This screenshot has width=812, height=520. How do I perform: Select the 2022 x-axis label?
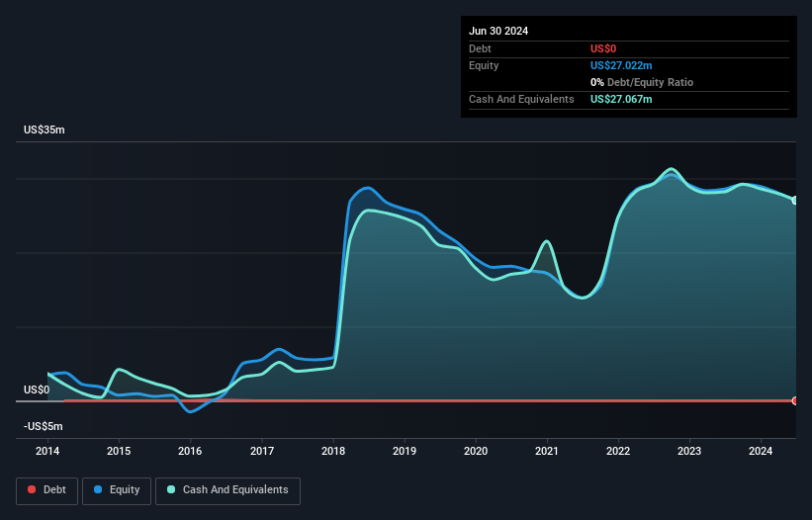tap(618, 451)
